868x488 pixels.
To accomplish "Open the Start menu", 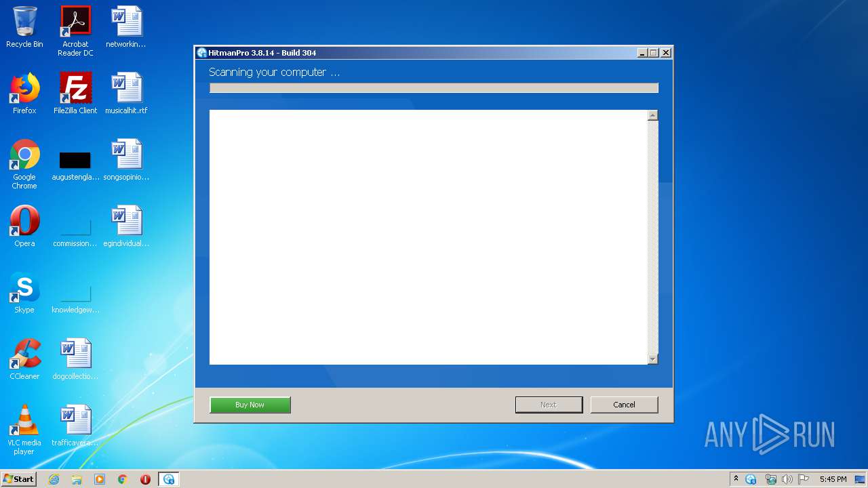I will (x=19, y=479).
